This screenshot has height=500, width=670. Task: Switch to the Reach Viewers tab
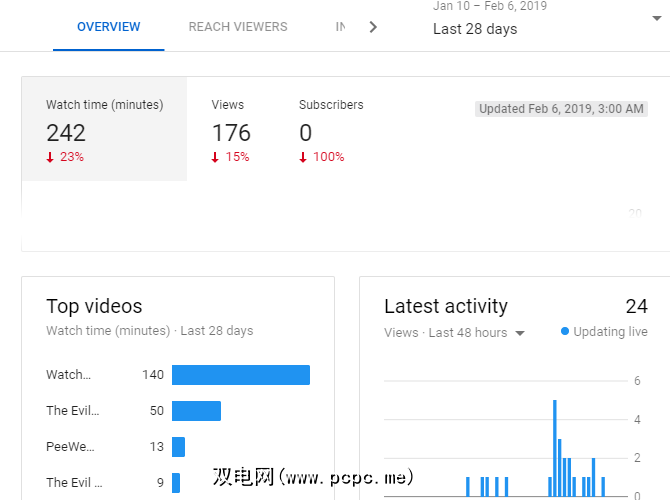click(238, 27)
